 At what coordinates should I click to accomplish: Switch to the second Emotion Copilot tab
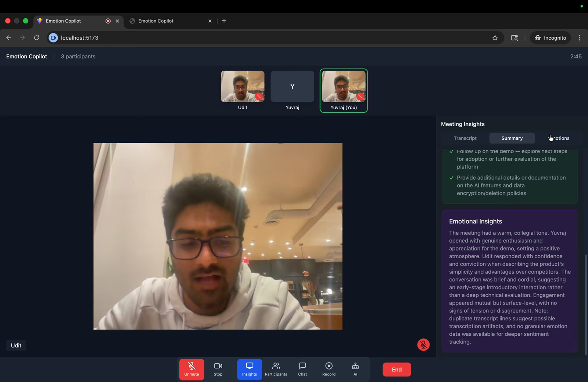tap(171, 21)
